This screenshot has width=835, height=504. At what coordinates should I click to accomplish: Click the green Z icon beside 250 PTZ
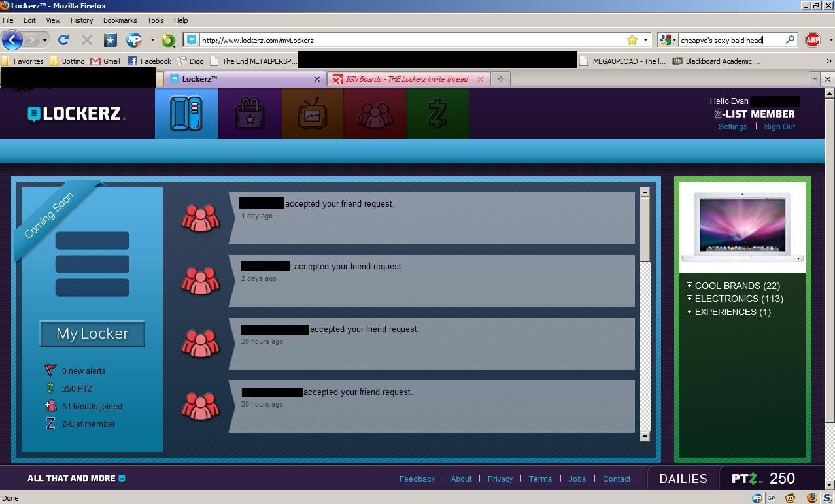50,388
